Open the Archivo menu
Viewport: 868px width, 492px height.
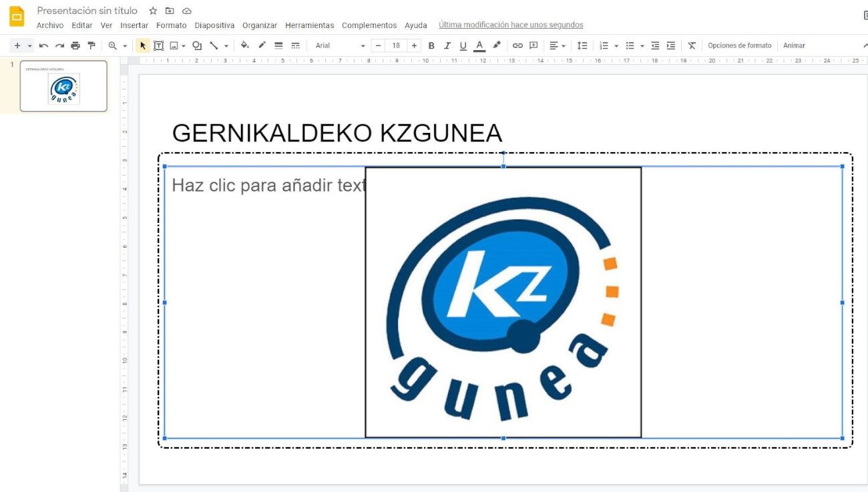click(x=50, y=25)
